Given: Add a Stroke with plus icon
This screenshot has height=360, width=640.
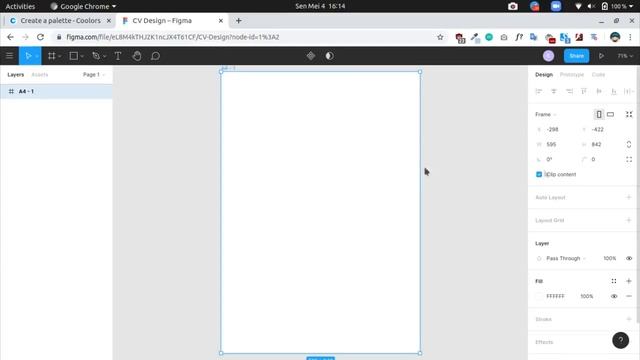Looking at the screenshot, I should point(629,319).
